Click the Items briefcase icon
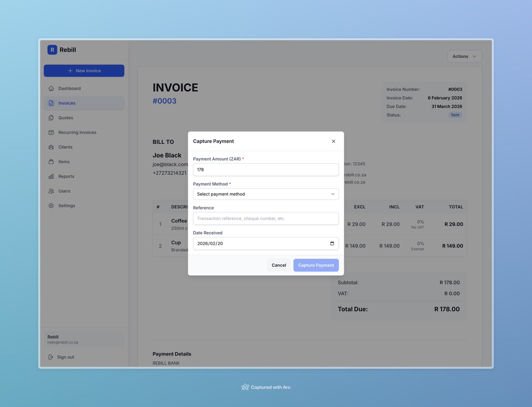 pos(51,162)
